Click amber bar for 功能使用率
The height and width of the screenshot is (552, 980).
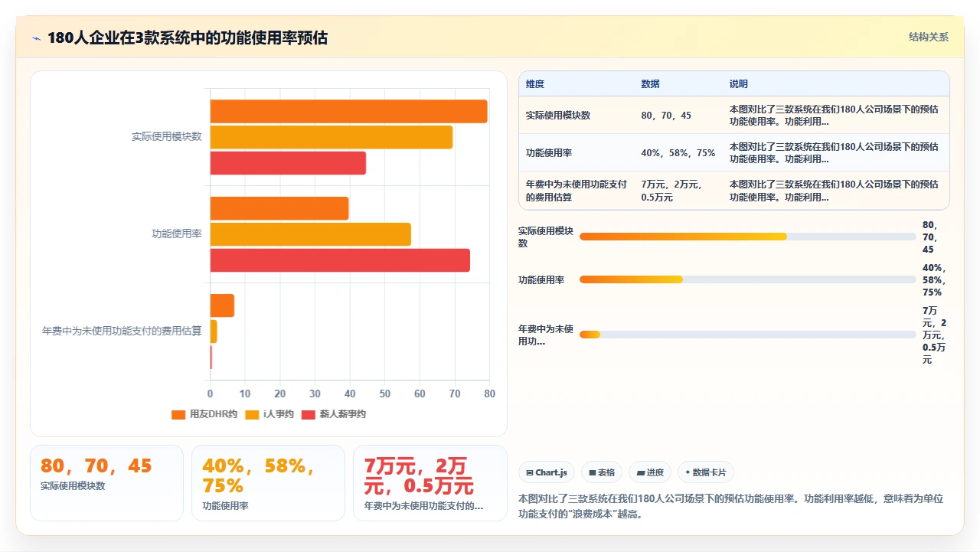tap(311, 234)
